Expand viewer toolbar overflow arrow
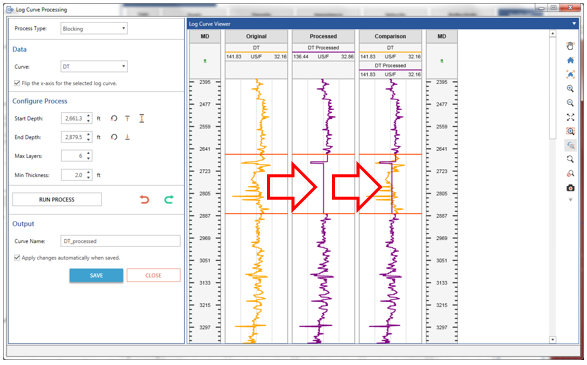The width and height of the screenshot is (587, 365). pos(570,200)
